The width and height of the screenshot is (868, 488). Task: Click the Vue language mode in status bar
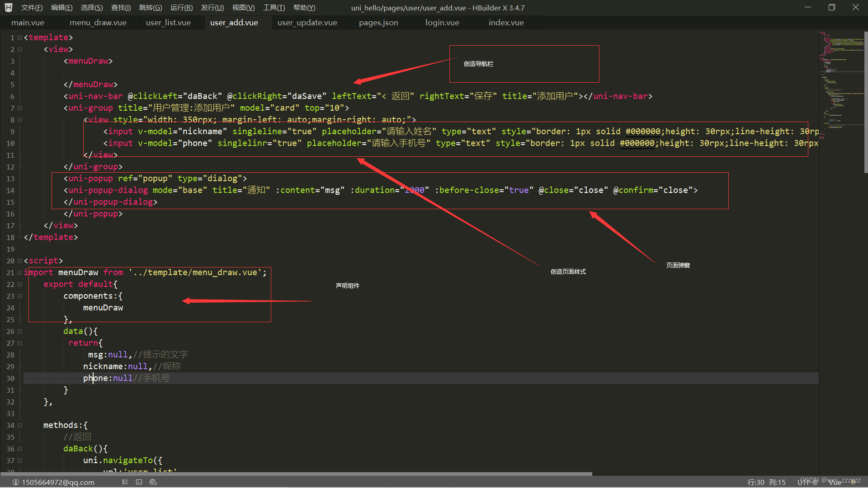coord(835,482)
